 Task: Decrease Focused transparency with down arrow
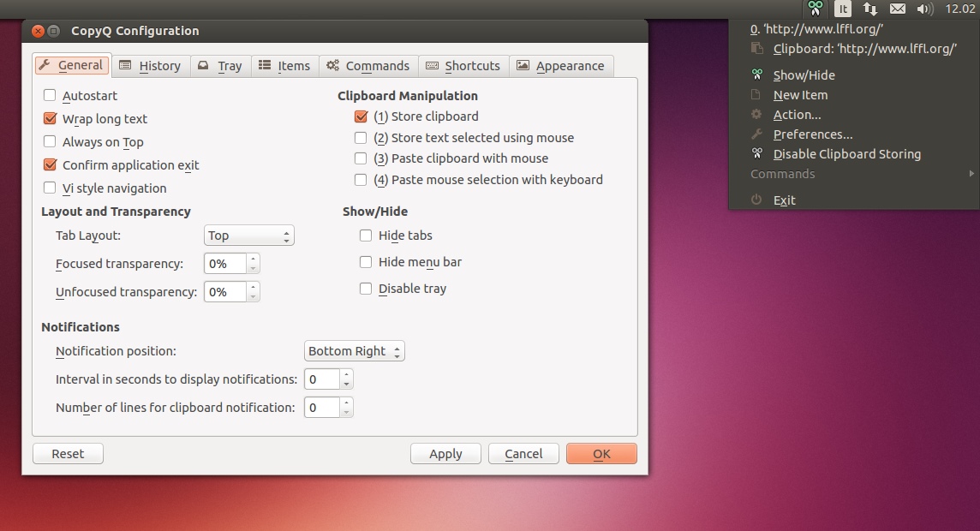click(x=253, y=269)
